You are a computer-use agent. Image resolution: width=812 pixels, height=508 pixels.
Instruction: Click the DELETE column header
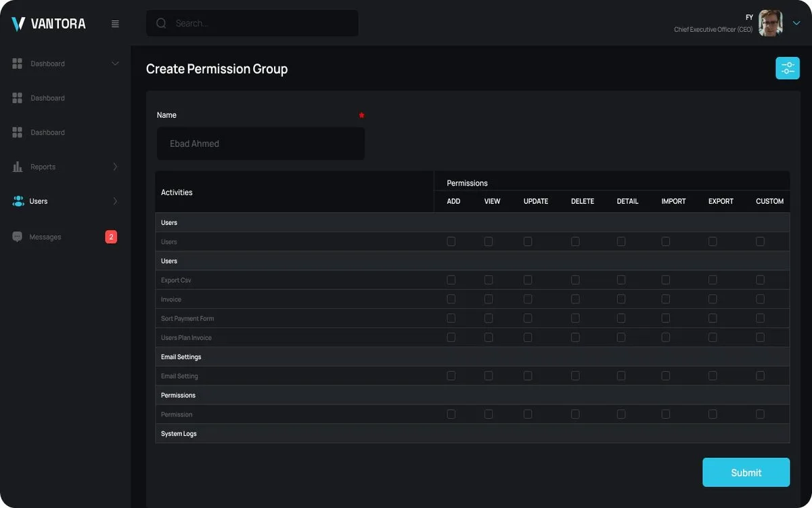pos(583,201)
